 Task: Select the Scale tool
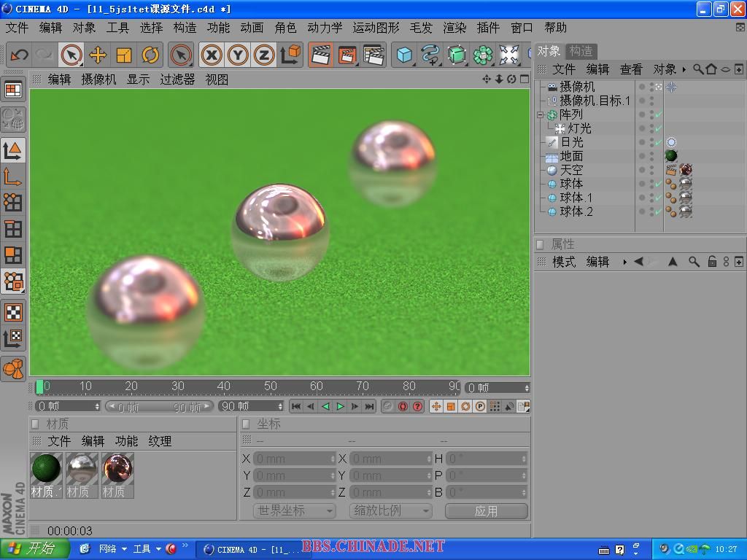(x=124, y=55)
